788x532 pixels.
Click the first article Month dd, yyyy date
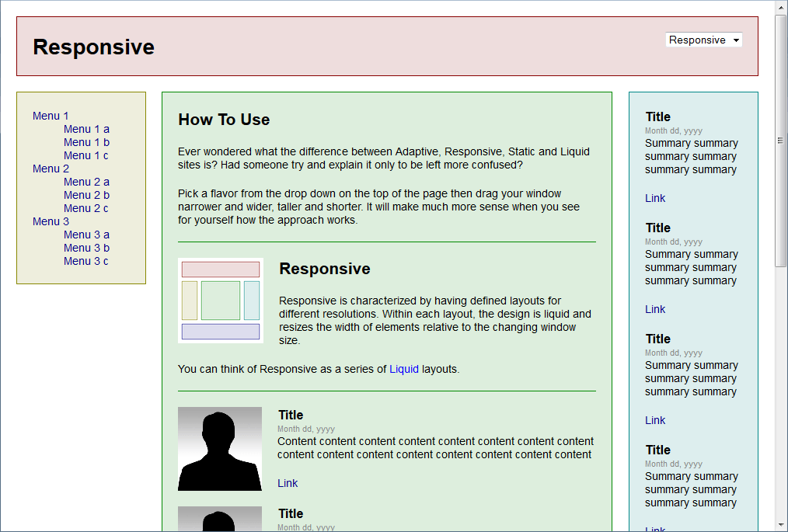click(x=306, y=429)
